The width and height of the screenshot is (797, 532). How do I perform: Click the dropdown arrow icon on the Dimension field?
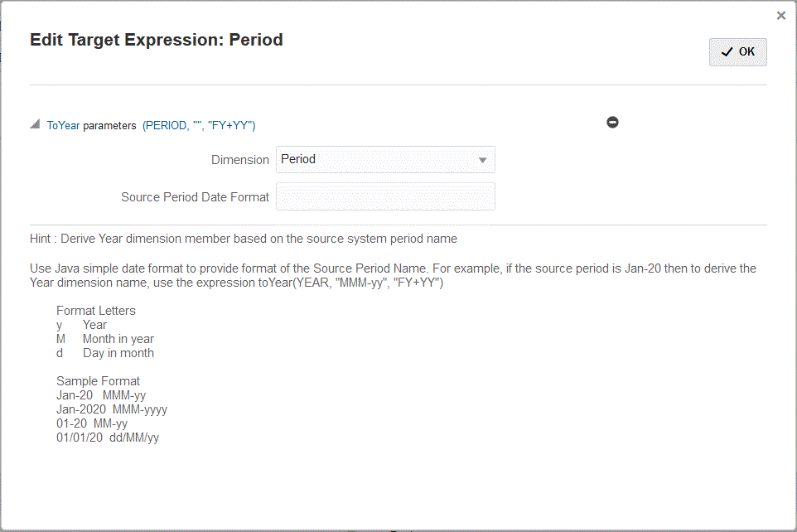[x=483, y=159]
